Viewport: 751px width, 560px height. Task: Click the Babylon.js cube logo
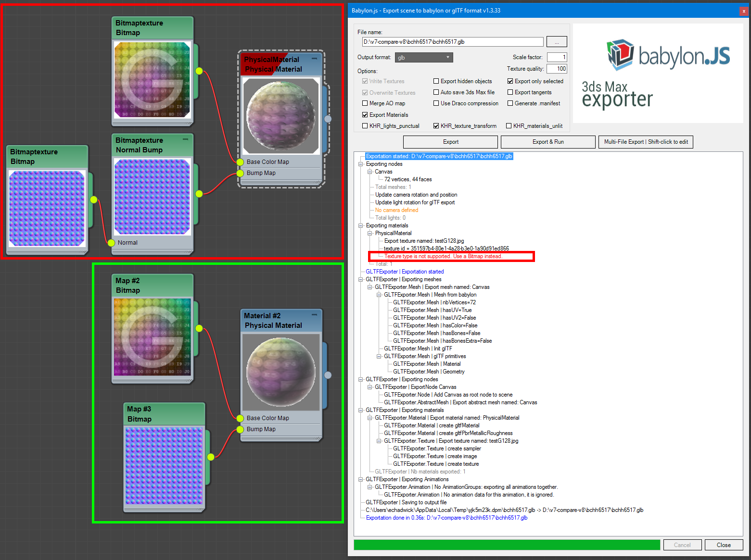pos(620,54)
